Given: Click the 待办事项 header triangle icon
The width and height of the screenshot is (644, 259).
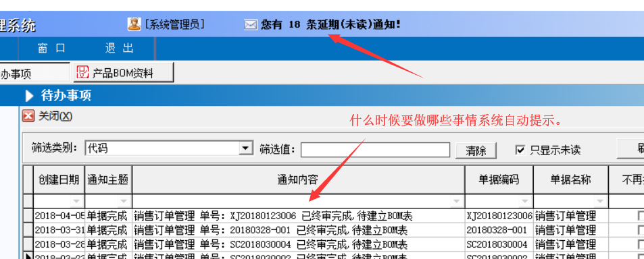Looking at the screenshot, I should (x=30, y=96).
